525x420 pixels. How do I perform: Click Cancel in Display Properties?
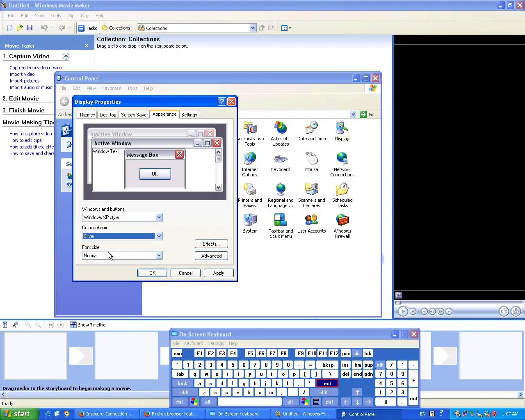click(x=185, y=273)
